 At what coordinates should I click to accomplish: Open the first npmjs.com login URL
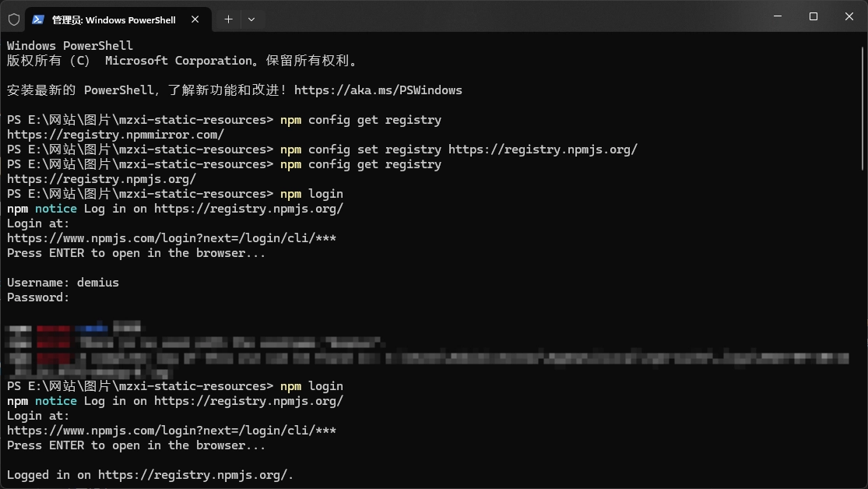171,238
